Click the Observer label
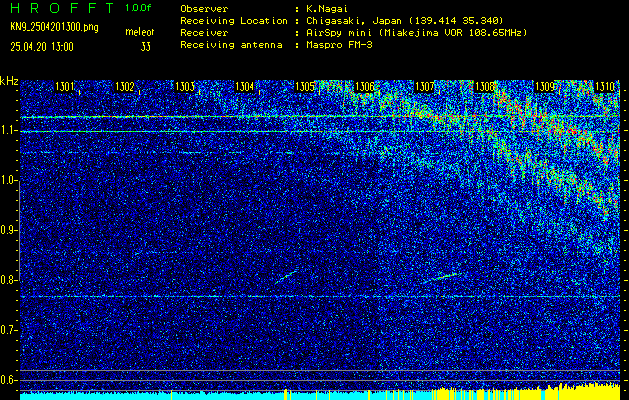 204,9
